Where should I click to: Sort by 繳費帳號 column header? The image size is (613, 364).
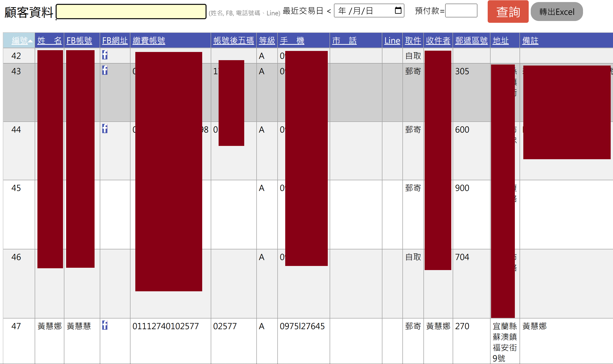coord(149,40)
